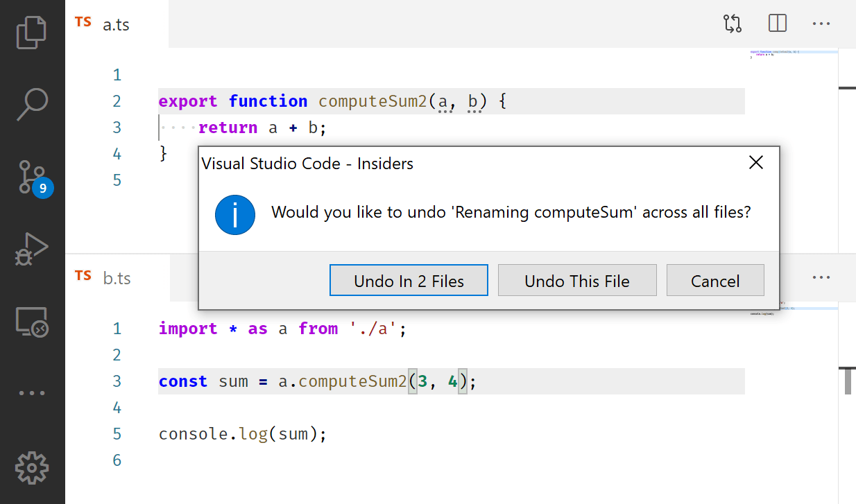Open the Search view icon

click(32, 105)
